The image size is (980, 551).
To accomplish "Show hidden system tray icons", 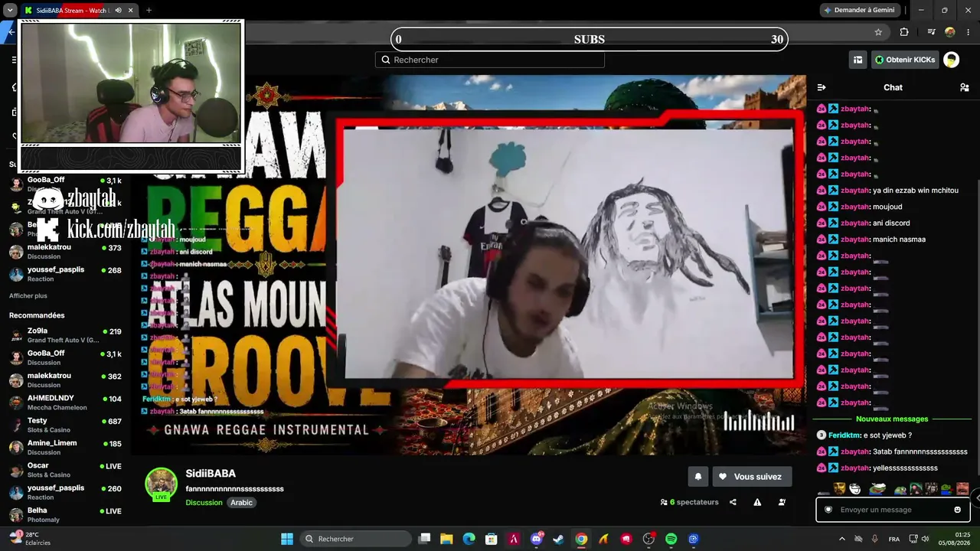I will (x=842, y=539).
